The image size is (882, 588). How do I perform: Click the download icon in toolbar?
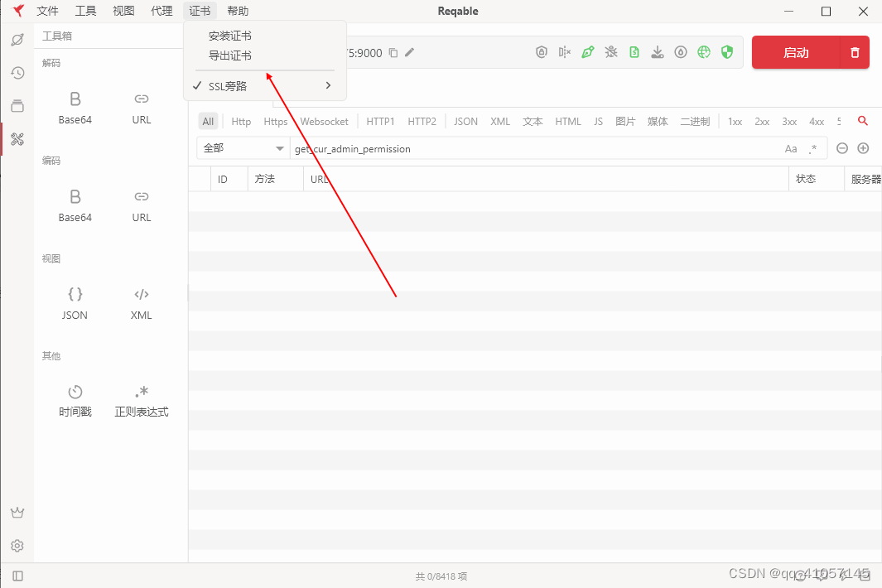click(657, 52)
